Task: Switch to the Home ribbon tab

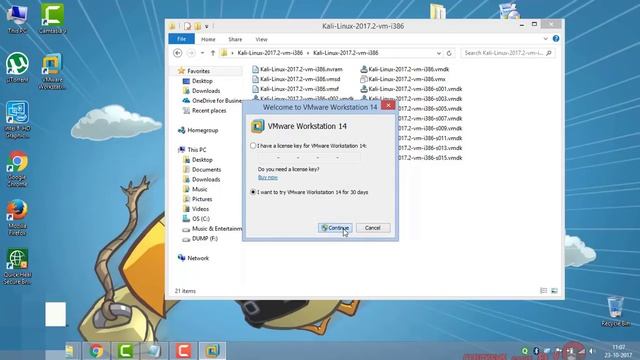Action: 208,39
